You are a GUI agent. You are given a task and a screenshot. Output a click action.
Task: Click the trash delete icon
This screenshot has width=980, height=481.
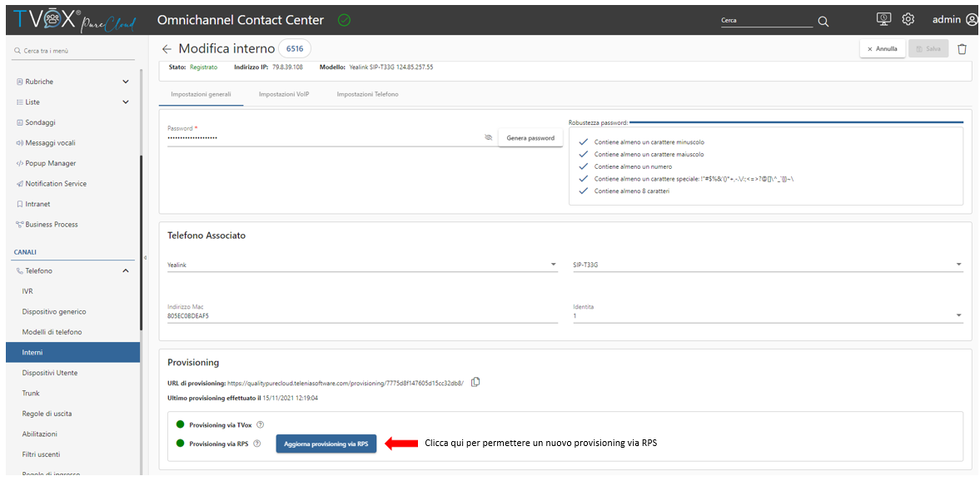tap(962, 49)
